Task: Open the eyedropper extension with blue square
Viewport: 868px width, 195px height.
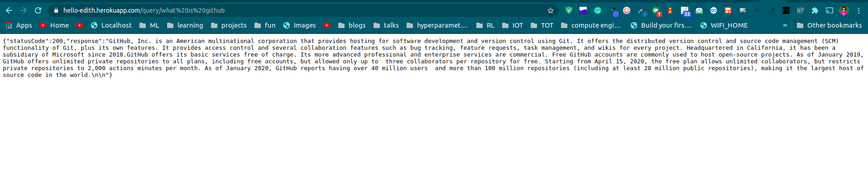Action: tap(642, 11)
